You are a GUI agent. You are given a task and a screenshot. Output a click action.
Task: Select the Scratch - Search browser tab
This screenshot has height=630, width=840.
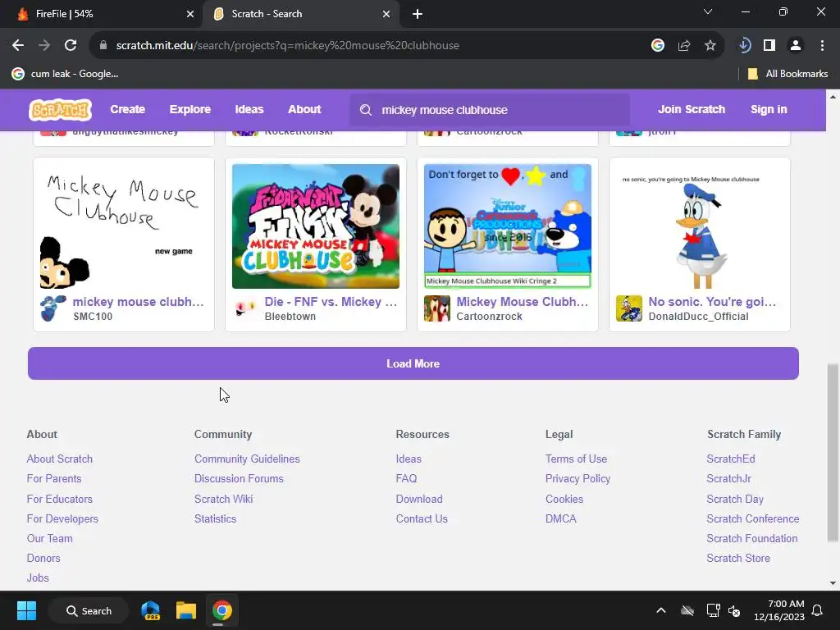point(300,15)
